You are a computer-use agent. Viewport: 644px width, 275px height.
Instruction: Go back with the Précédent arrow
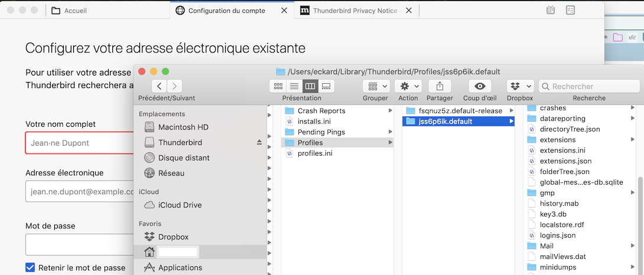pyautogui.click(x=159, y=86)
